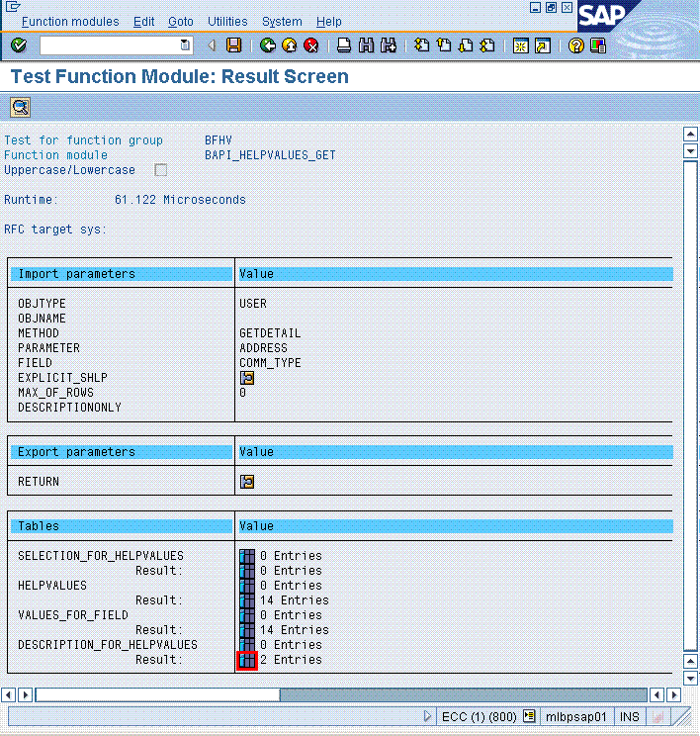Click the top vertical scrollbar up arrow

tap(691, 135)
